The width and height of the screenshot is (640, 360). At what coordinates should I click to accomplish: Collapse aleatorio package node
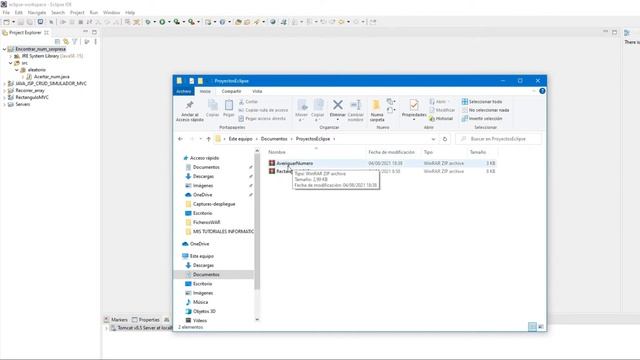click(x=17, y=70)
